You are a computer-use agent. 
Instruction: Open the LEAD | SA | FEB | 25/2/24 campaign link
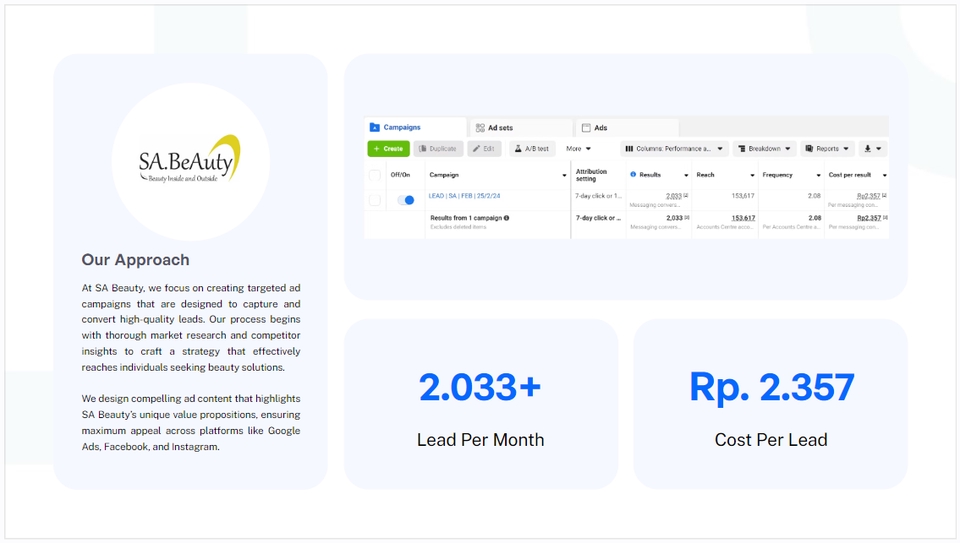click(464, 196)
